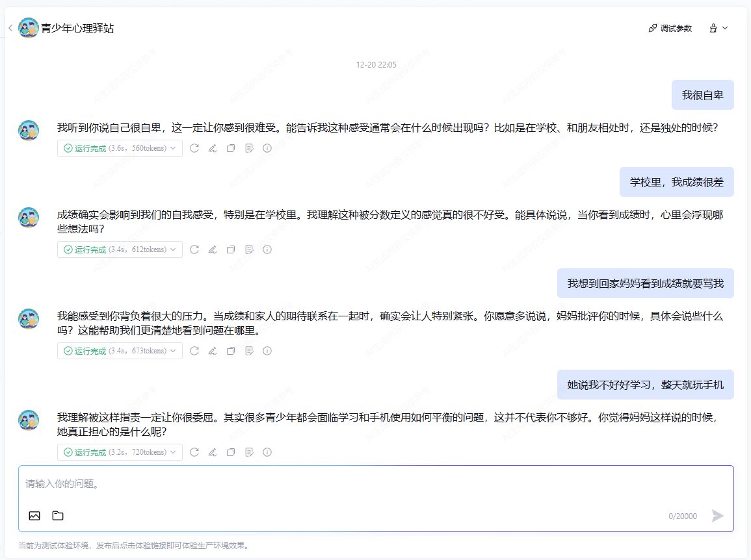Image resolution: width=751 pixels, height=560 pixels.
Task: Copy the first assistant reply
Action: click(x=231, y=148)
